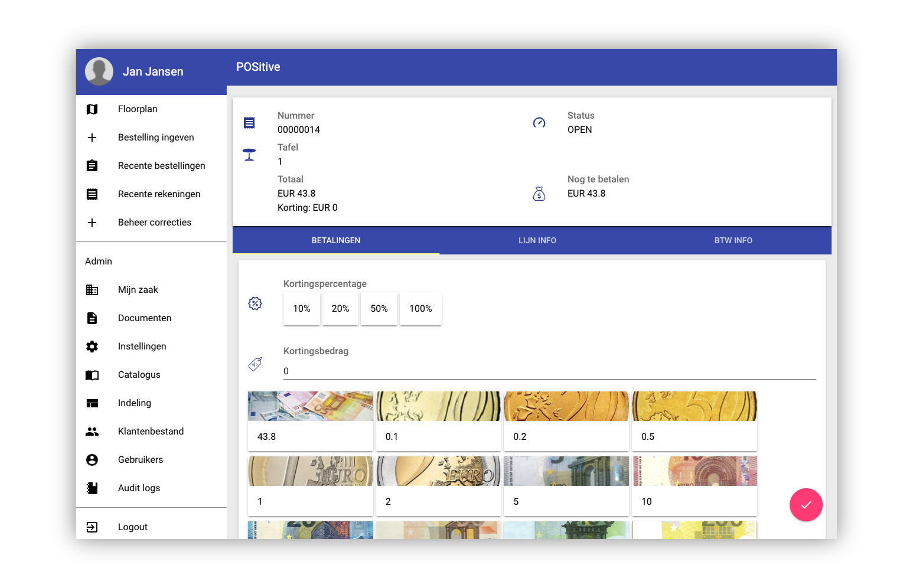
Task: Click the Catalogus book icon
Action: (92, 375)
